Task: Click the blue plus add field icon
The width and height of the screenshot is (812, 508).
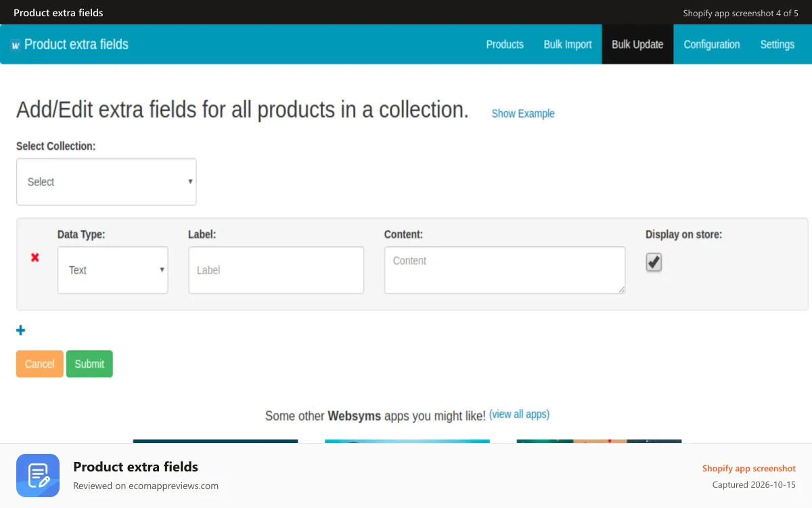Action: coord(20,331)
